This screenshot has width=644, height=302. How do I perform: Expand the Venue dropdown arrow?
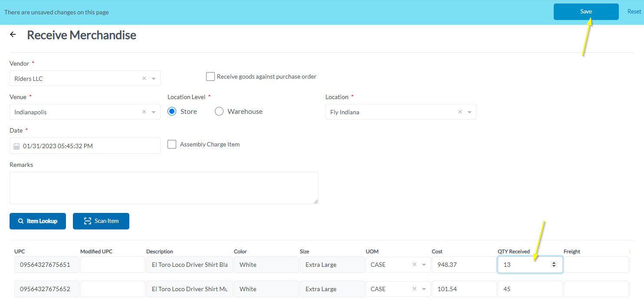pos(154,112)
